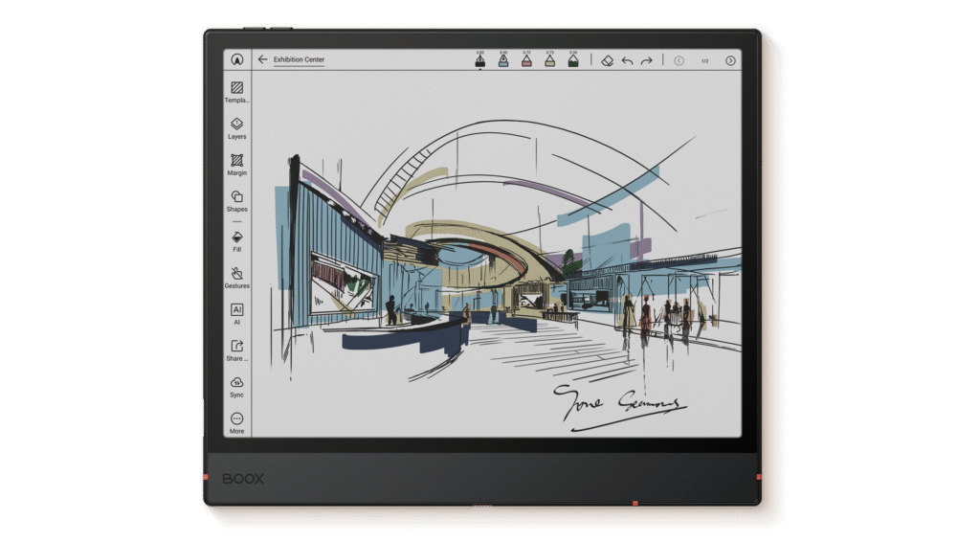Open the Shapes tool

pos(236,197)
